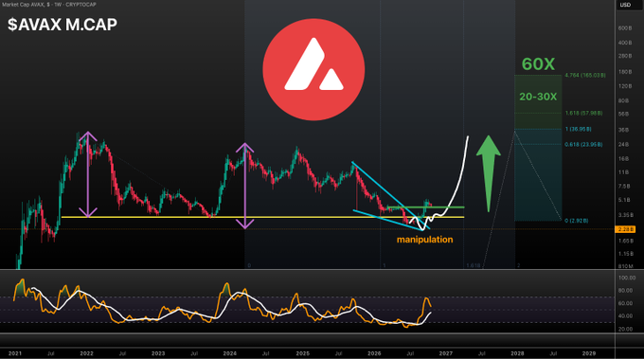Select the orange 'manipulation' annotation text
Viewport: 644px width, 359px height.
pyautogui.click(x=424, y=240)
